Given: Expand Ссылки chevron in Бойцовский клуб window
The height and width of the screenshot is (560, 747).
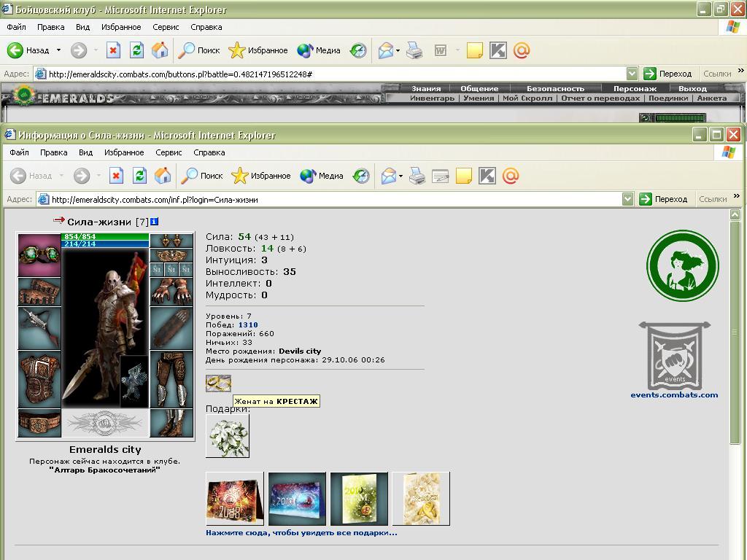Looking at the screenshot, I should click(x=741, y=71).
